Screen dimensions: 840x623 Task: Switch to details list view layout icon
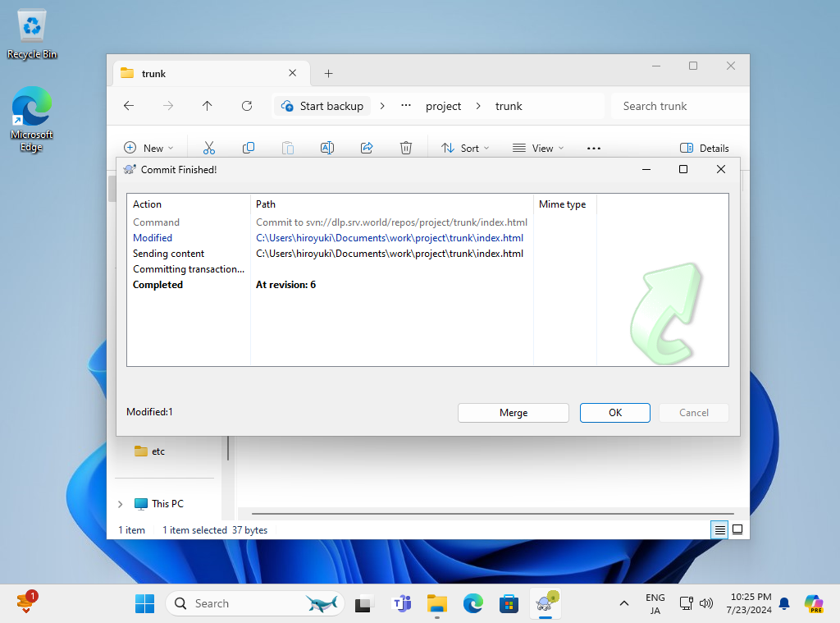pos(720,529)
